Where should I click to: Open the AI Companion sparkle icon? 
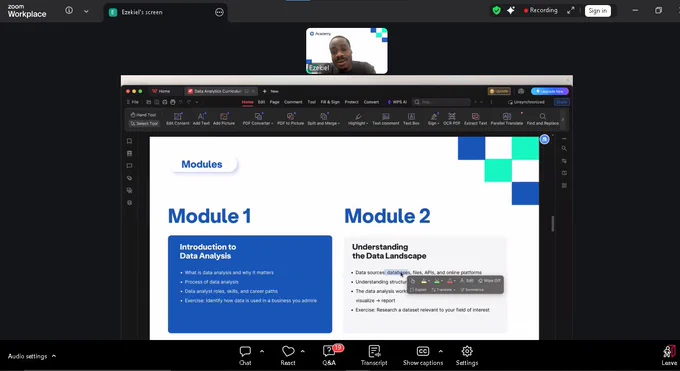coord(511,10)
